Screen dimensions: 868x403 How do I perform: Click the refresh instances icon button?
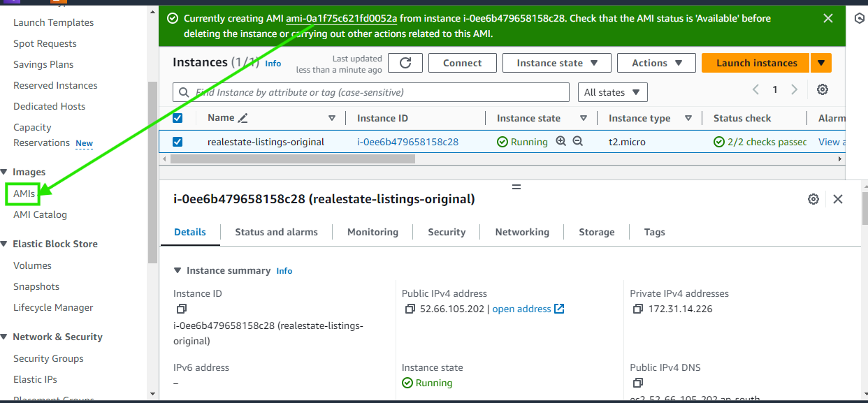point(405,63)
